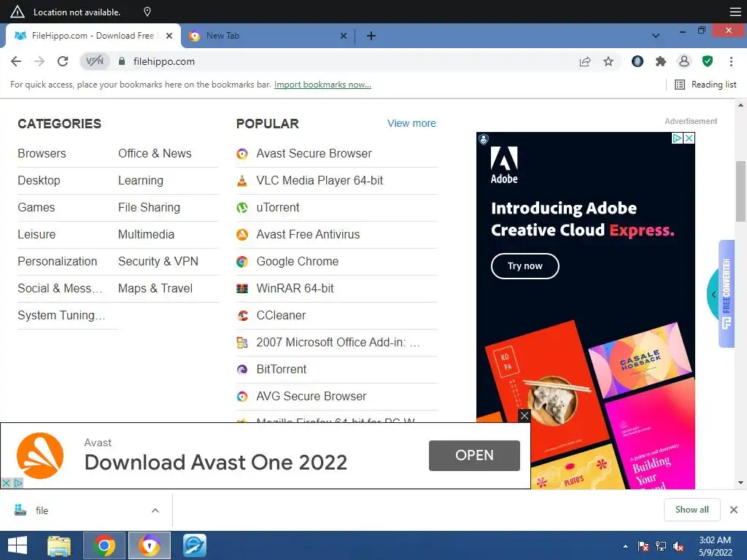Image resolution: width=747 pixels, height=560 pixels.
Task: Open the Desktop category
Action: coord(39,181)
